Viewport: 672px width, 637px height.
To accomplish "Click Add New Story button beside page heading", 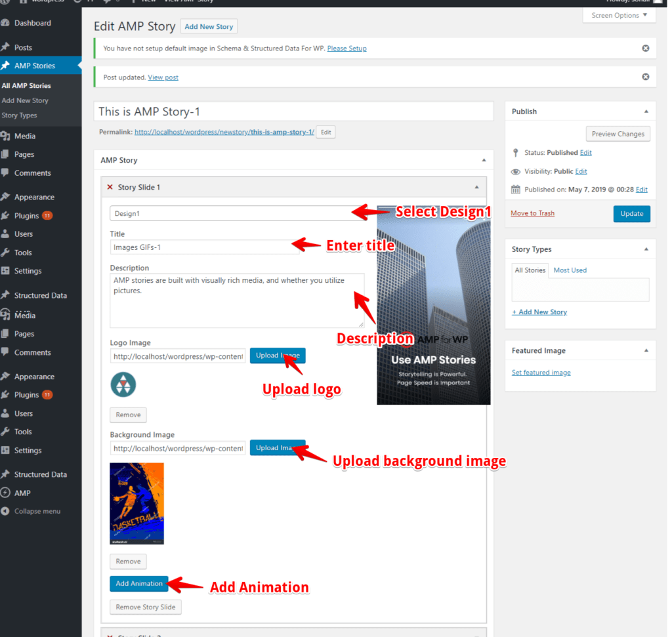I will coord(209,26).
